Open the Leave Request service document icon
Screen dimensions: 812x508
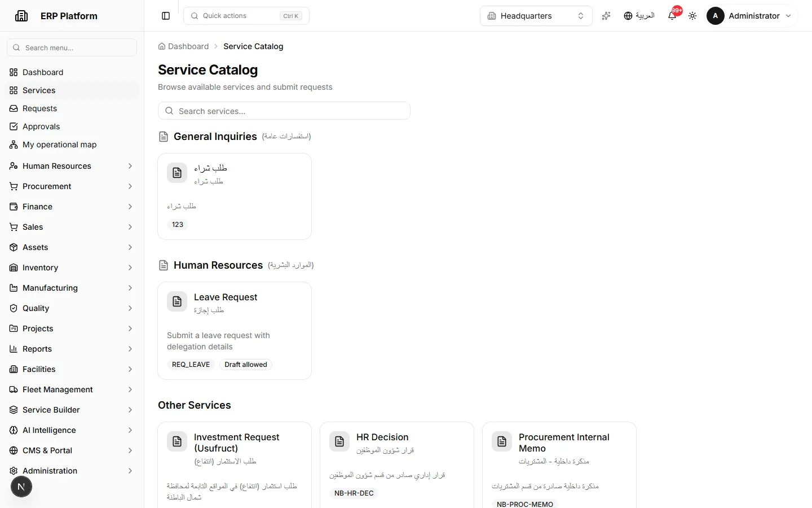177,301
